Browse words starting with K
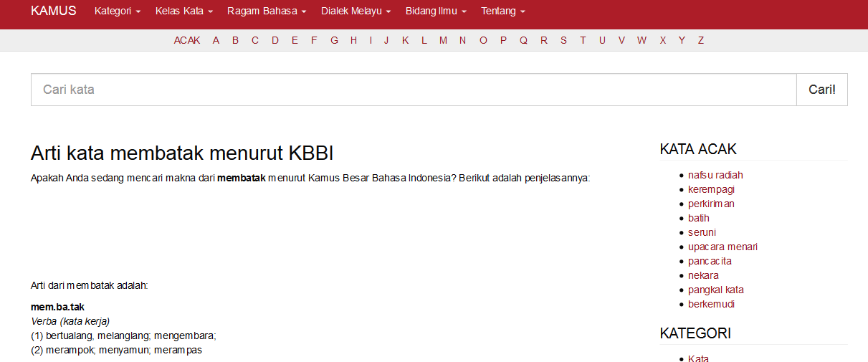The image size is (868, 362). pos(405,40)
